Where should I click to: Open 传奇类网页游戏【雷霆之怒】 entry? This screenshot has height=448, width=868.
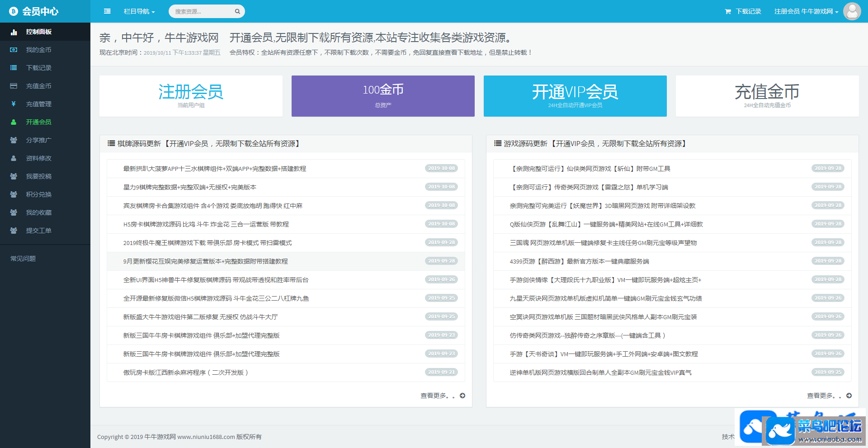(672, 187)
